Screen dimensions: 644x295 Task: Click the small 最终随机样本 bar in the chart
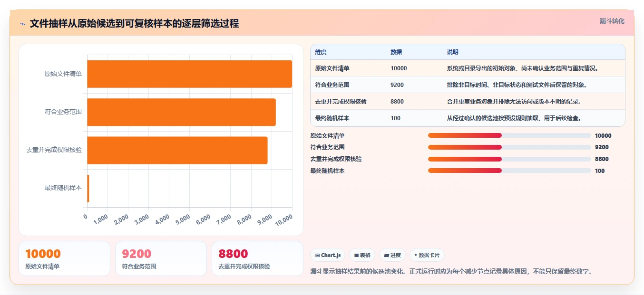click(x=88, y=188)
